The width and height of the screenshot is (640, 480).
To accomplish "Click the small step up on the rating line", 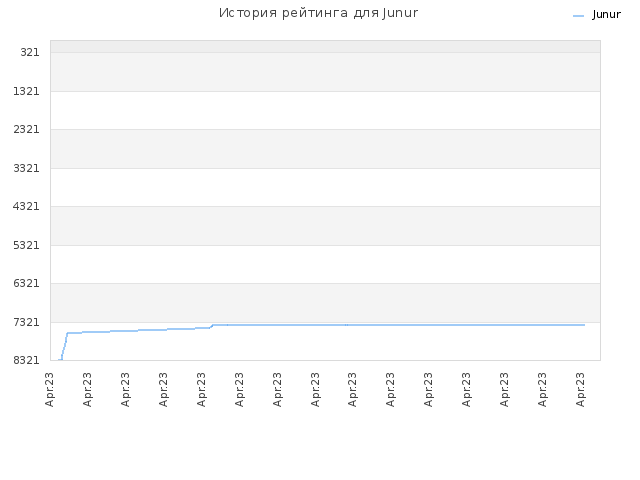I will point(211,326).
